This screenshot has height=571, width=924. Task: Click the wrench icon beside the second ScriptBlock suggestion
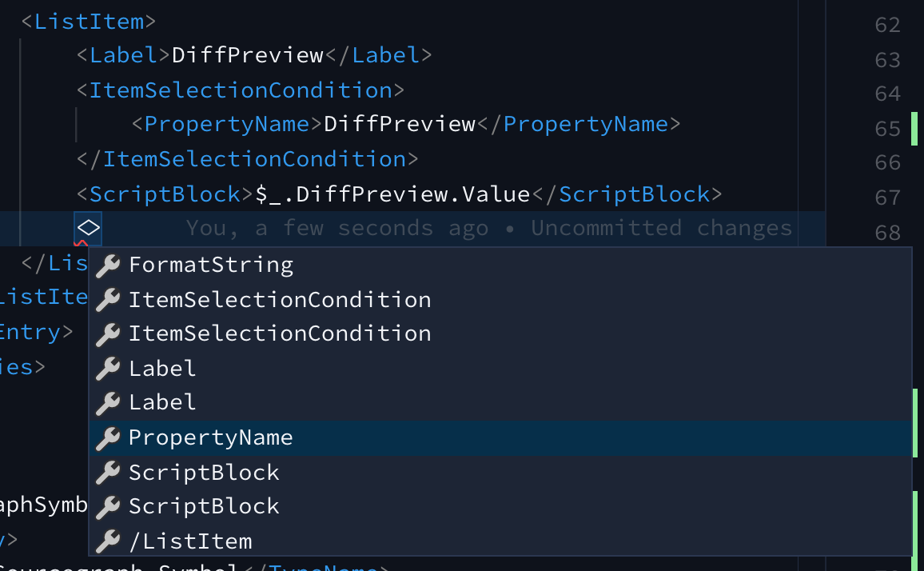coord(107,506)
